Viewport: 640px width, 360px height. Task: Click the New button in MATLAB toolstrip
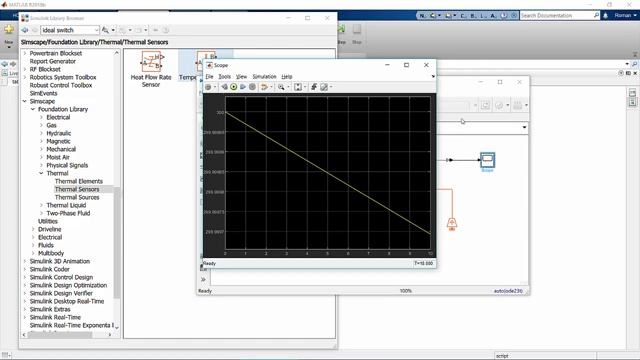(x=9, y=35)
